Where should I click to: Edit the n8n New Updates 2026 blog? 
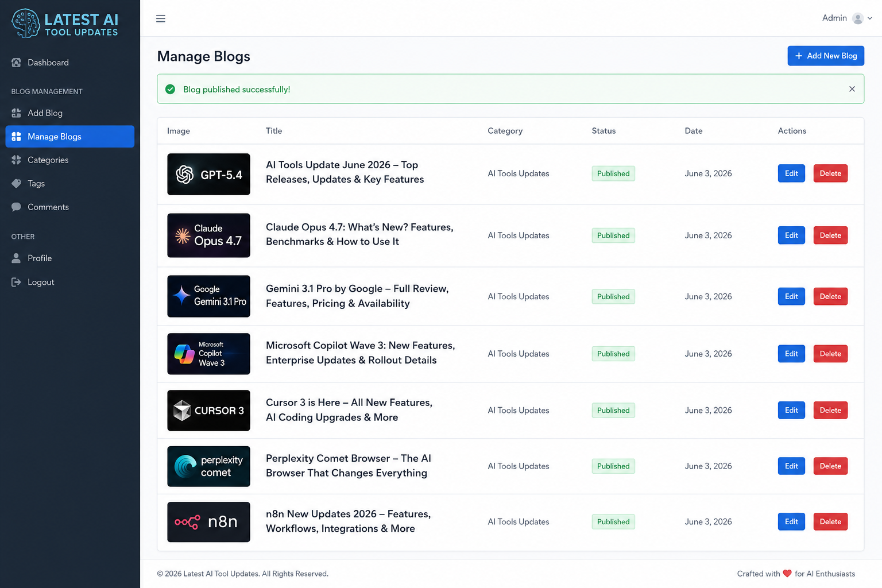click(791, 522)
